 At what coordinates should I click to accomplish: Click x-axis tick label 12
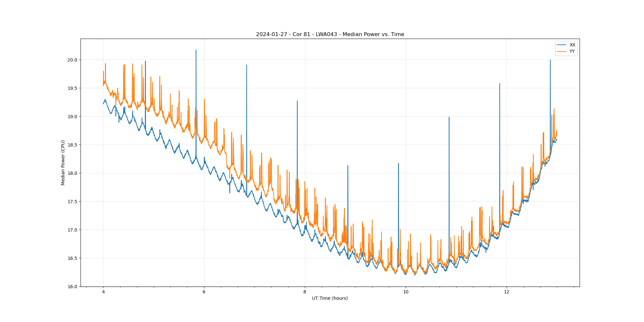(x=506, y=292)
